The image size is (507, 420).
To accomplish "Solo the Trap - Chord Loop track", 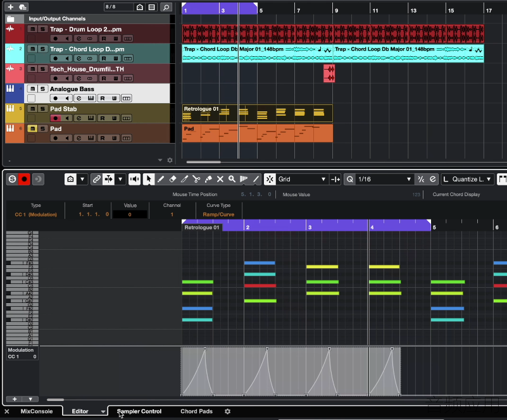I will (42, 49).
